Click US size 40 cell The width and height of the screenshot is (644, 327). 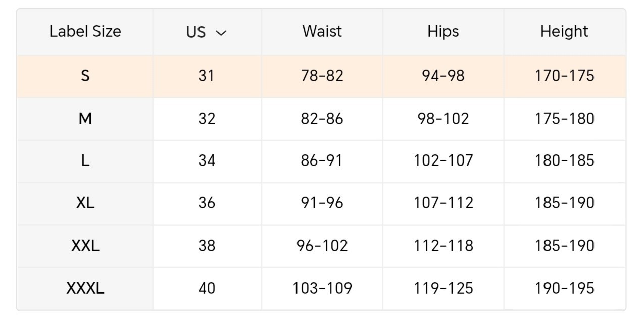click(x=207, y=289)
